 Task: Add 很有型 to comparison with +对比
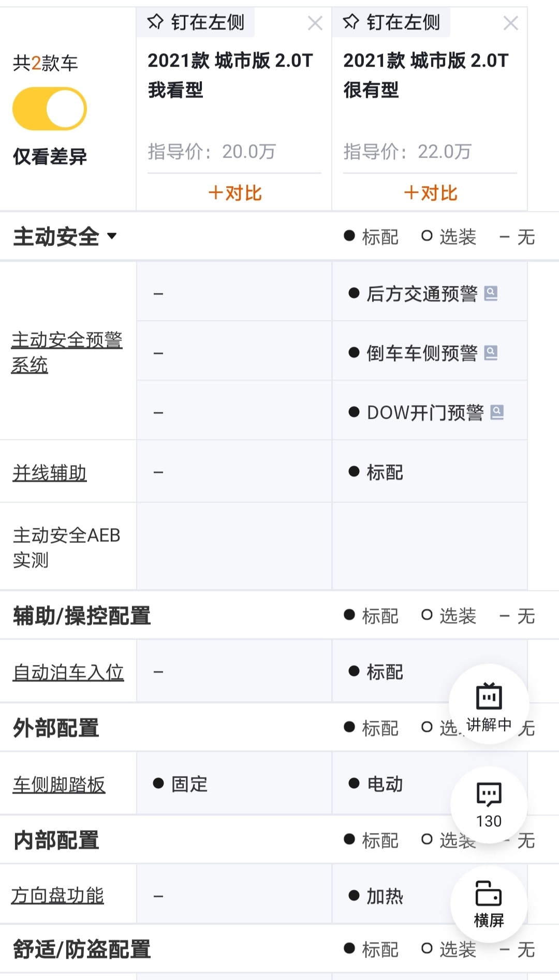(430, 193)
